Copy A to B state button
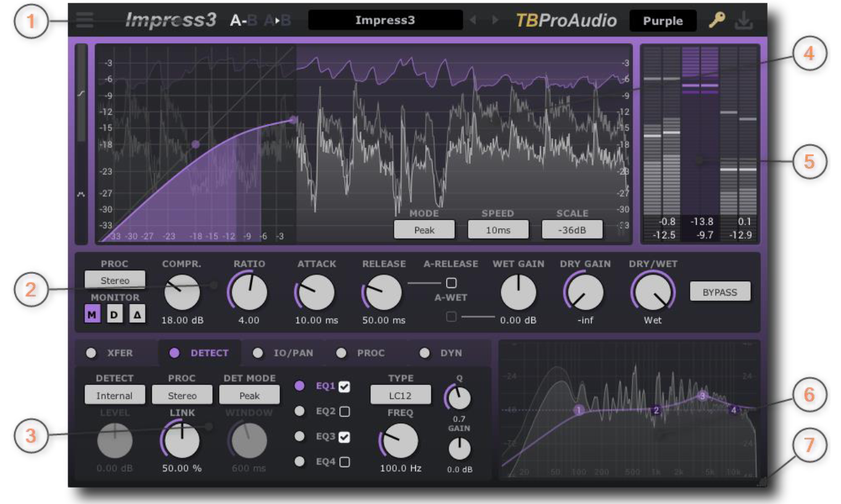 click(x=277, y=20)
